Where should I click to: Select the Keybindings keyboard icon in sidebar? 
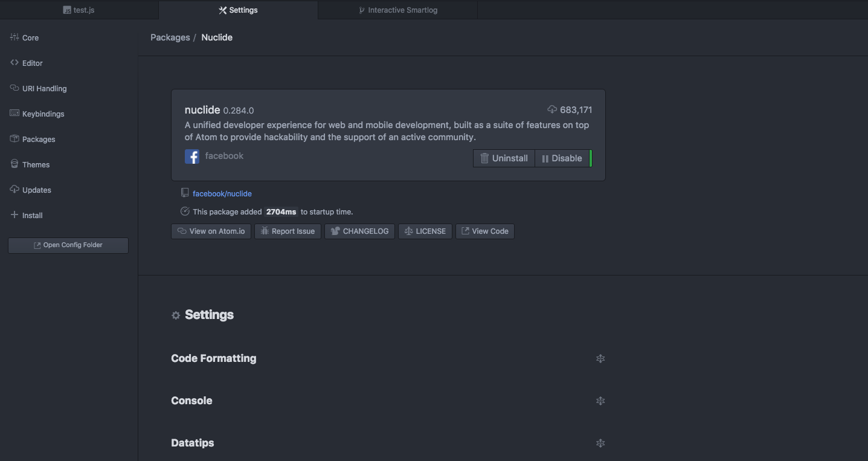(x=14, y=113)
